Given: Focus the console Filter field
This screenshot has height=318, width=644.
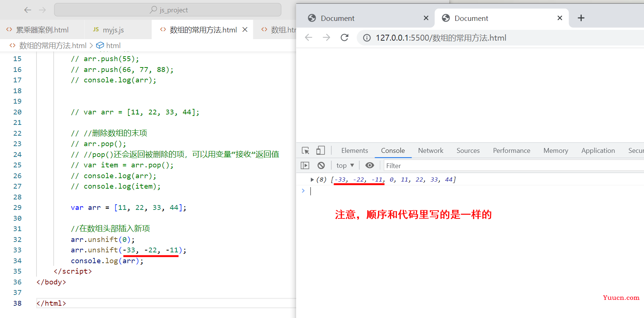Looking at the screenshot, I should (514, 166).
